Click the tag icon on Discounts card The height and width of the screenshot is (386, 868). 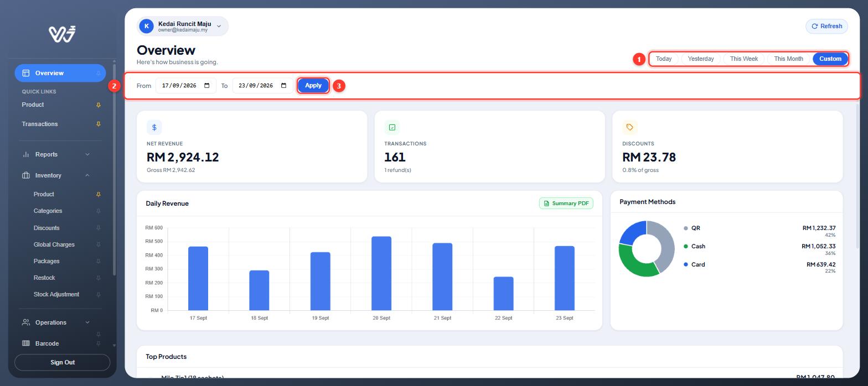coord(630,127)
